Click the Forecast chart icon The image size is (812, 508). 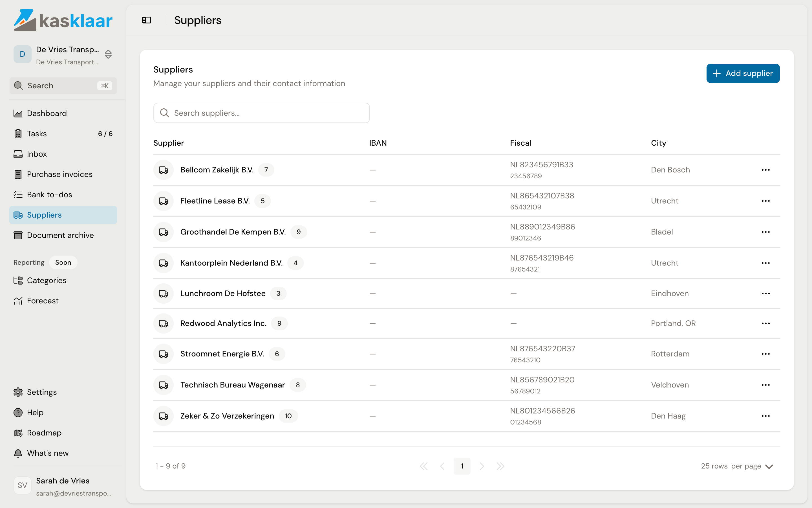(x=18, y=301)
